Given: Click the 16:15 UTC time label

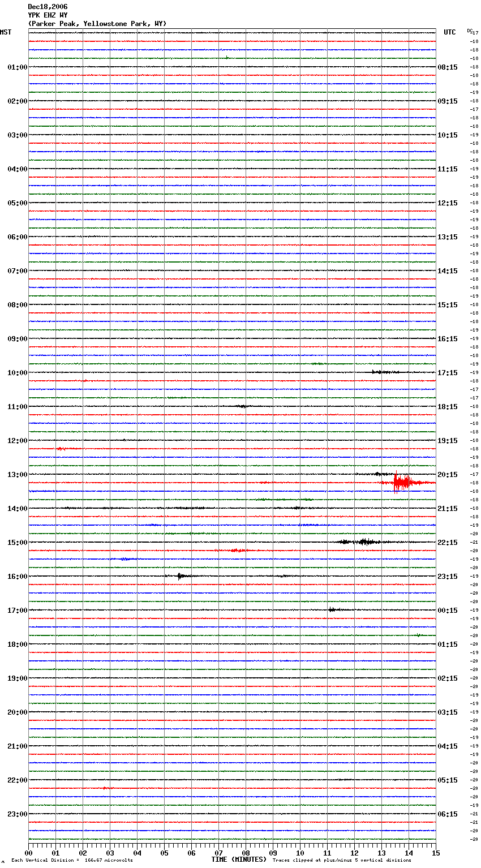Looking at the screenshot, I should (448, 339).
